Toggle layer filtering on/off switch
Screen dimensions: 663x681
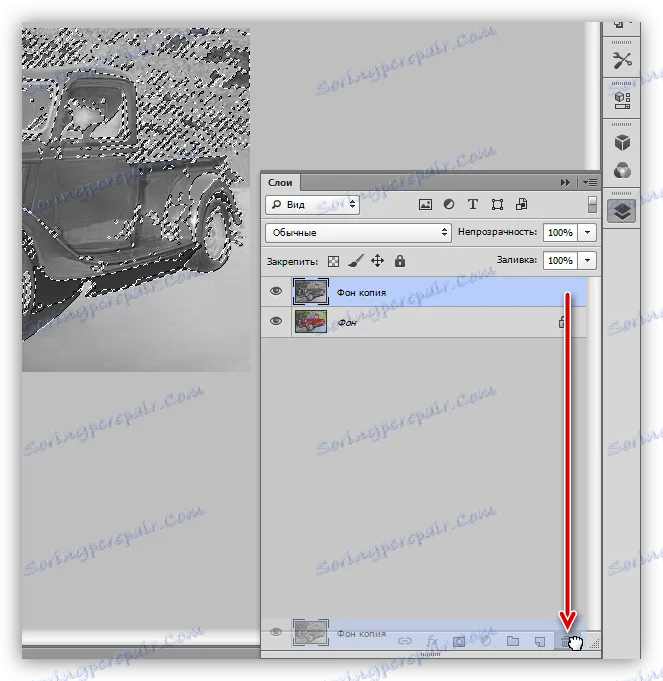coord(592,205)
